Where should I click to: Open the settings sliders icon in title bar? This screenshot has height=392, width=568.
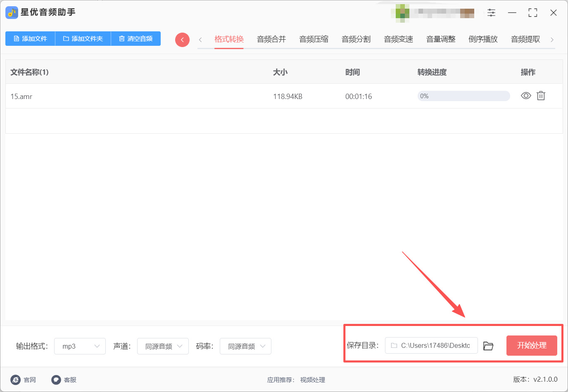point(491,13)
